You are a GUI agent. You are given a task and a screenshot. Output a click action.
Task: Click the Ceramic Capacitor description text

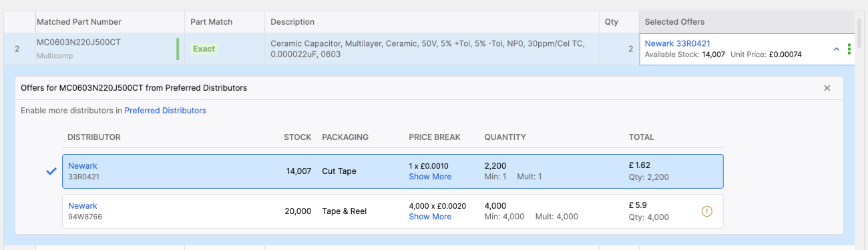coord(427,49)
